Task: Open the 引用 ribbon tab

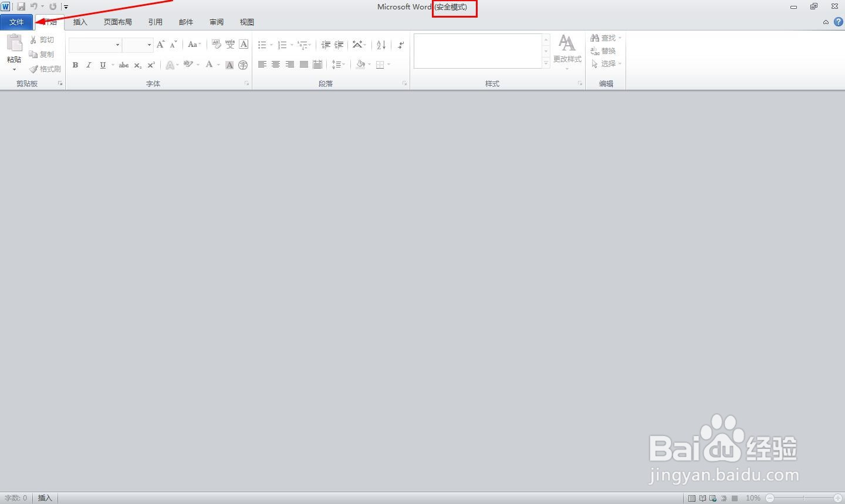Action: tap(156, 22)
